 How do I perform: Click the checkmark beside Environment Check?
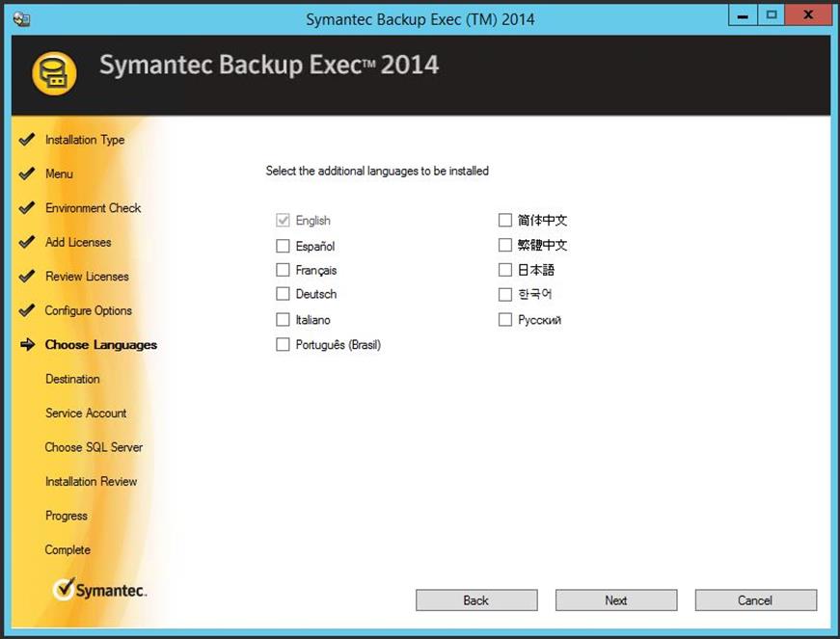pyautogui.click(x=26, y=207)
